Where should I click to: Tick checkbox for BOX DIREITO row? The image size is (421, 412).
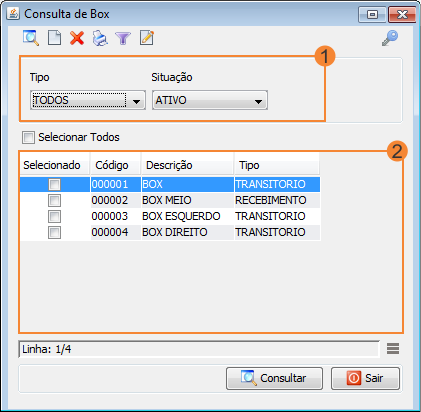point(54,232)
